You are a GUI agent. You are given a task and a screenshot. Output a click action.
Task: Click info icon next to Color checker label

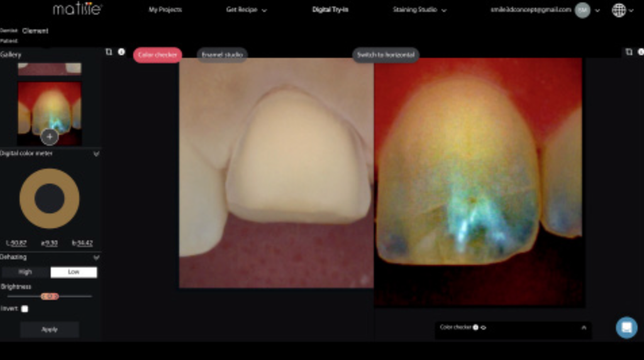475,327
